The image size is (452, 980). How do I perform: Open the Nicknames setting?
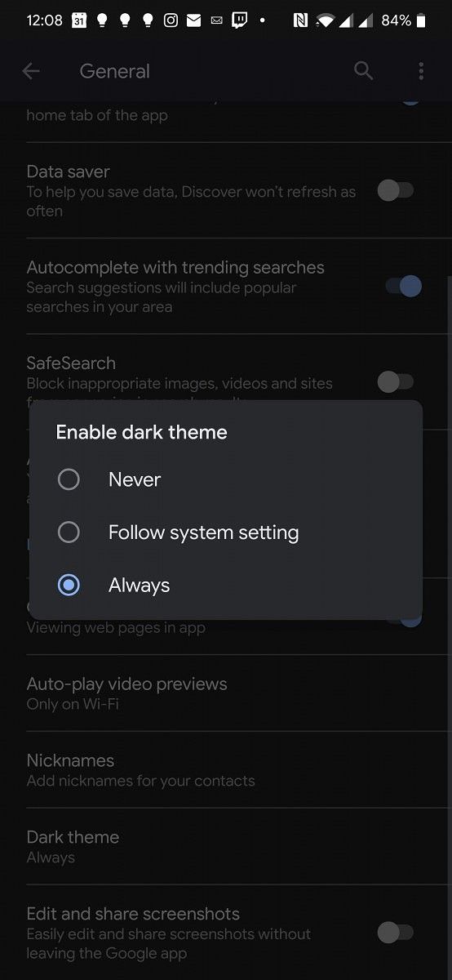[226, 770]
